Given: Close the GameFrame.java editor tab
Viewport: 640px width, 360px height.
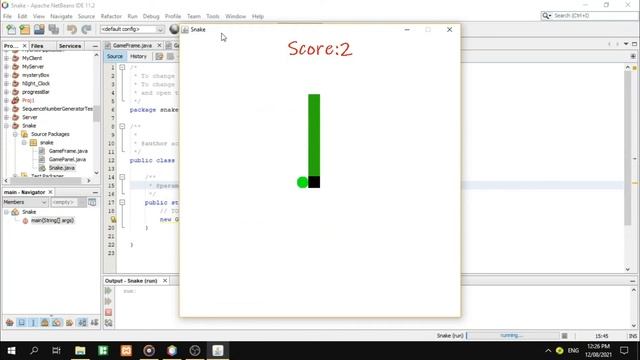Looking at the screenshot, I should [x=159, y=45].
